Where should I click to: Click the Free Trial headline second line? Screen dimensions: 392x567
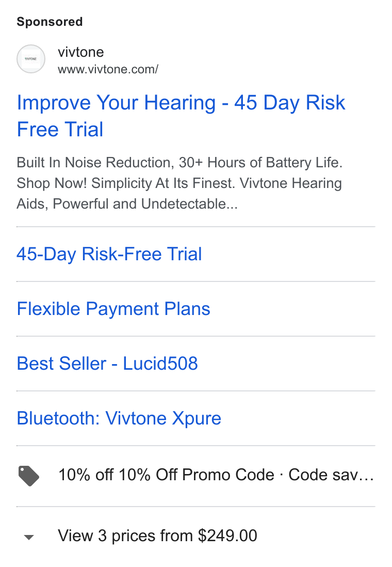[x=60, y=129]
